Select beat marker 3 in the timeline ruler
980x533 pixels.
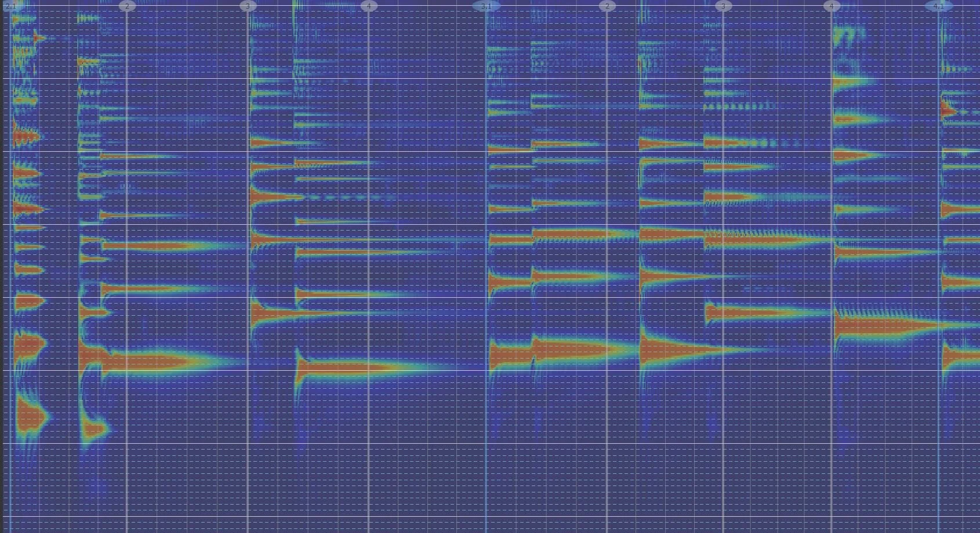coord(248,6)
